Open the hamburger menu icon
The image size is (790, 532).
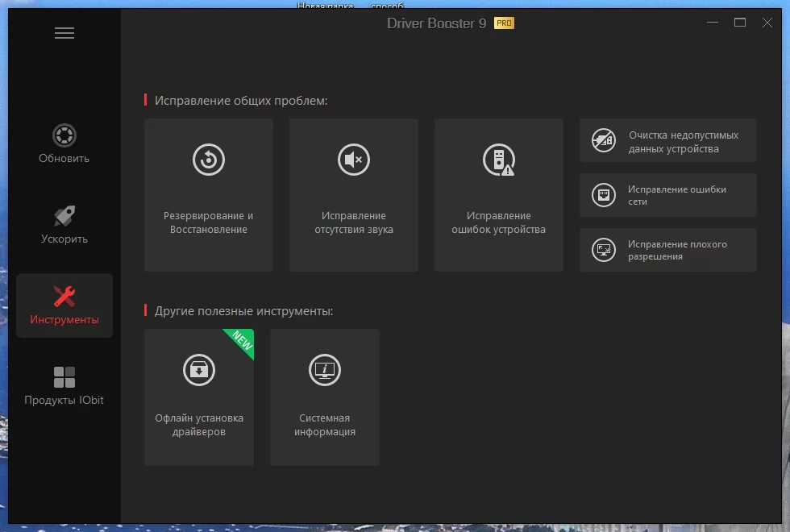[x=64, y=33]
